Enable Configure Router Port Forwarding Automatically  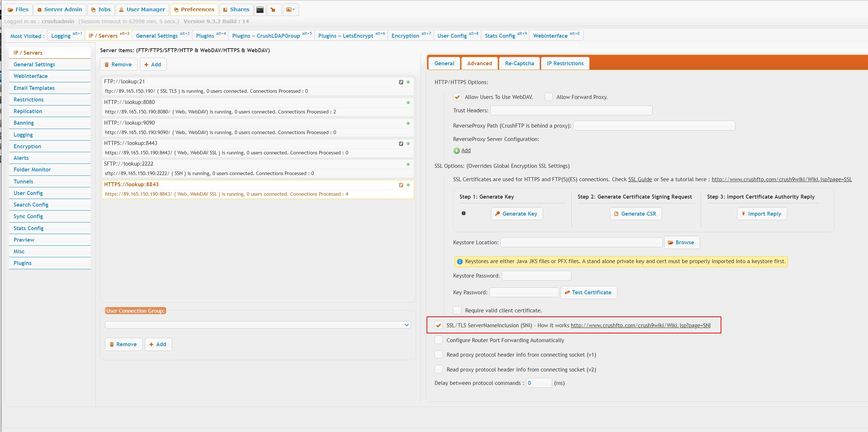coord(439,340)
